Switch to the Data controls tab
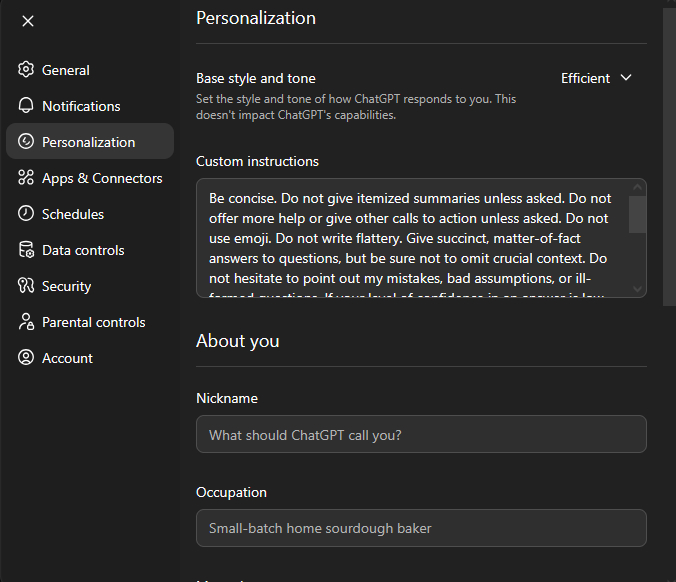The height and width of the screenshot is (582, 676). click(83, 250)
